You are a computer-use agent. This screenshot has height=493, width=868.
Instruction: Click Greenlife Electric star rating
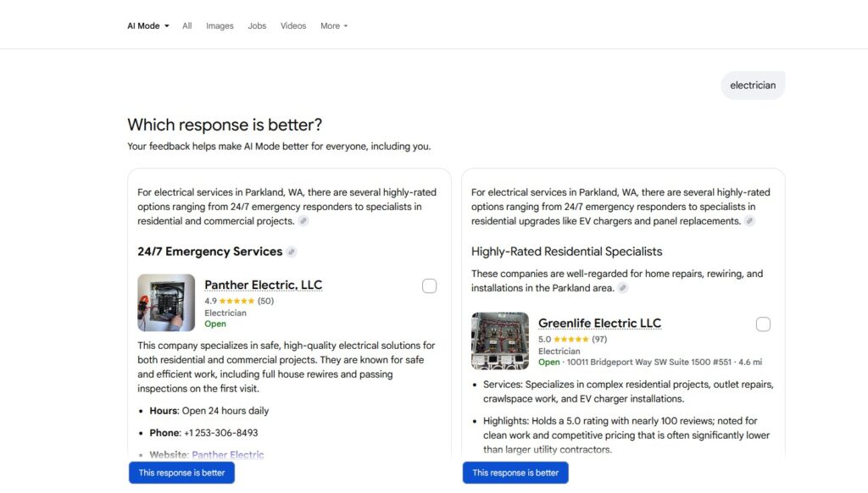[570, 339]
